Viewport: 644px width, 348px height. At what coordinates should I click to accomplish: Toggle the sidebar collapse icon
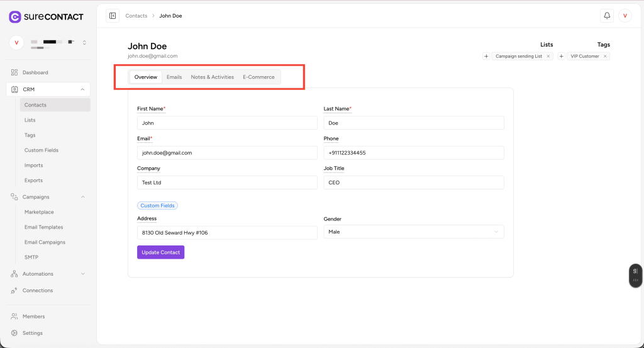[x=113, y=16]
